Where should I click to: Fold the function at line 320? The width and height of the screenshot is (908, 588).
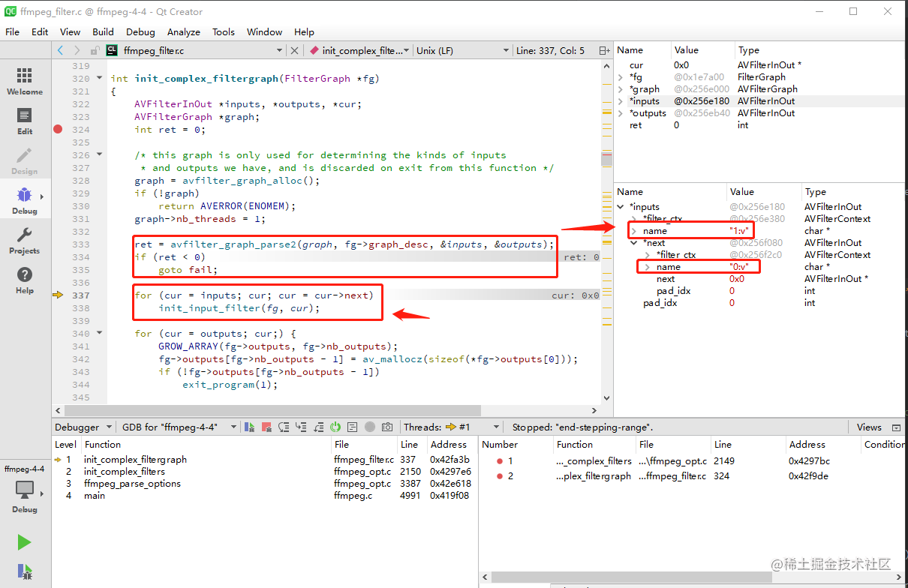click(100, 78)
